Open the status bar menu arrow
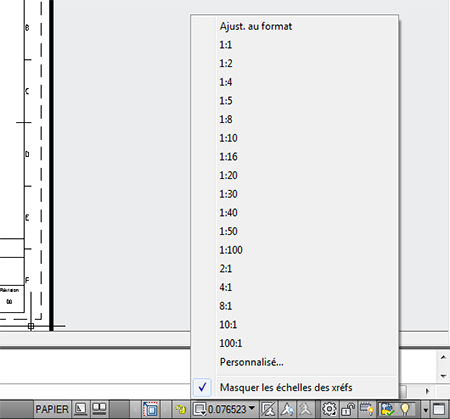 click(425, 410)
